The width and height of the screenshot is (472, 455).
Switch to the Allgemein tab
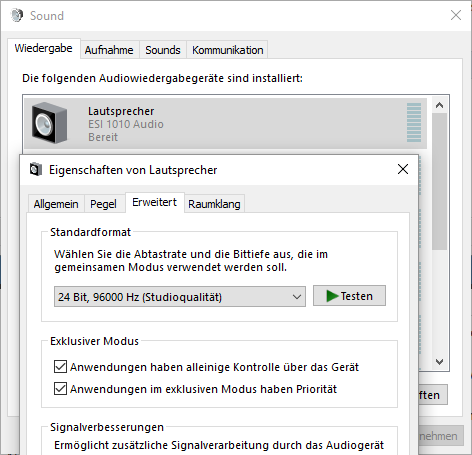pyautogui.click(x=56, y=204)
